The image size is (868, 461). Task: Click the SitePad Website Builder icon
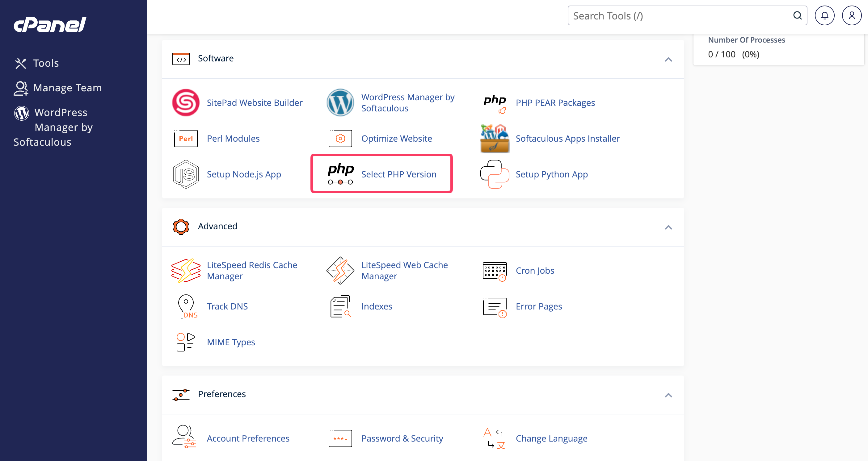(186, 103)
